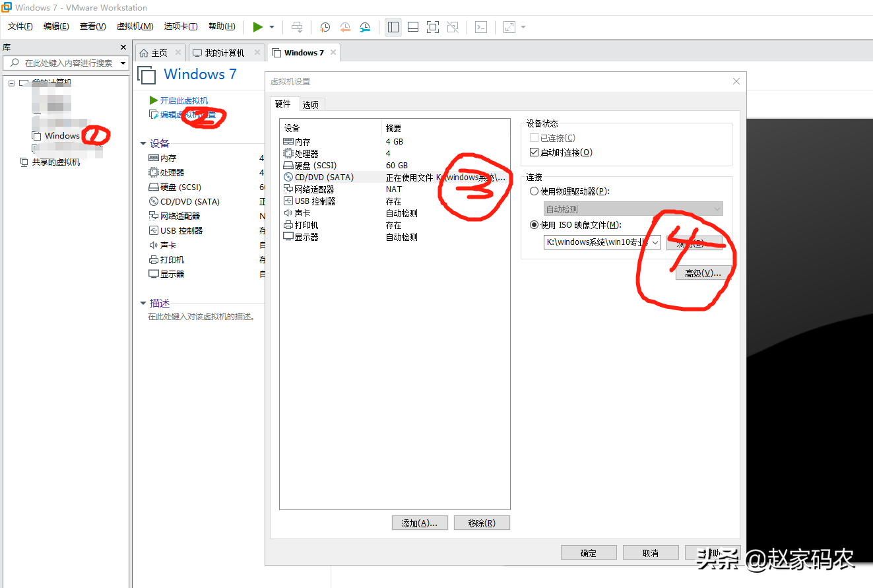Click the console view toolbar icon
This screenshot has width=873, height=588.
coord(482,27)
